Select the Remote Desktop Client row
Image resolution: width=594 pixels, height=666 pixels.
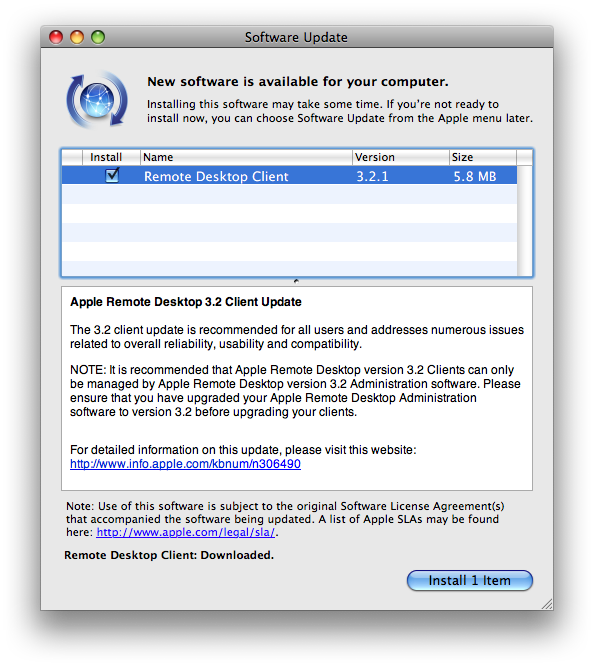[x=289, y=175]
